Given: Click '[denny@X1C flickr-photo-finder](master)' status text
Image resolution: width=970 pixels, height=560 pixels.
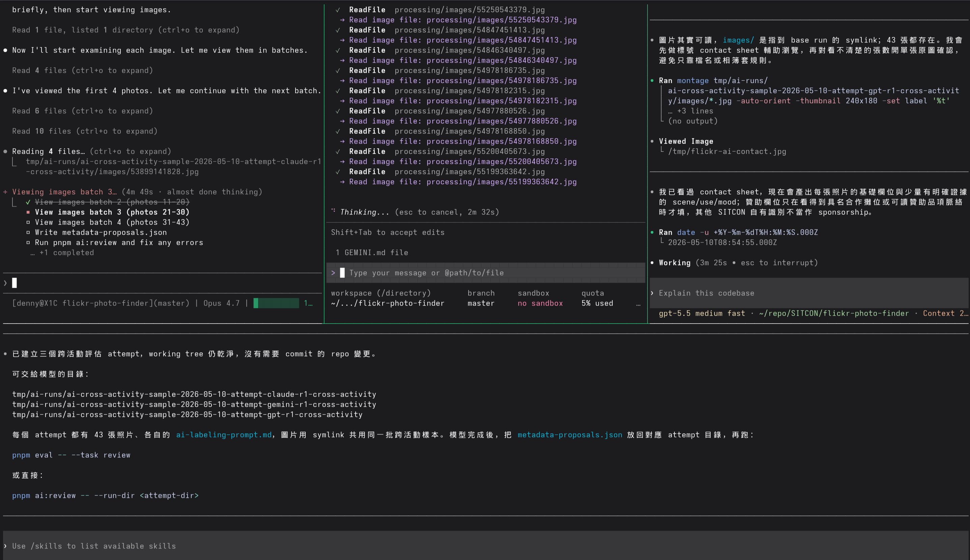Looking at the screenshot, I should point(101,304).
